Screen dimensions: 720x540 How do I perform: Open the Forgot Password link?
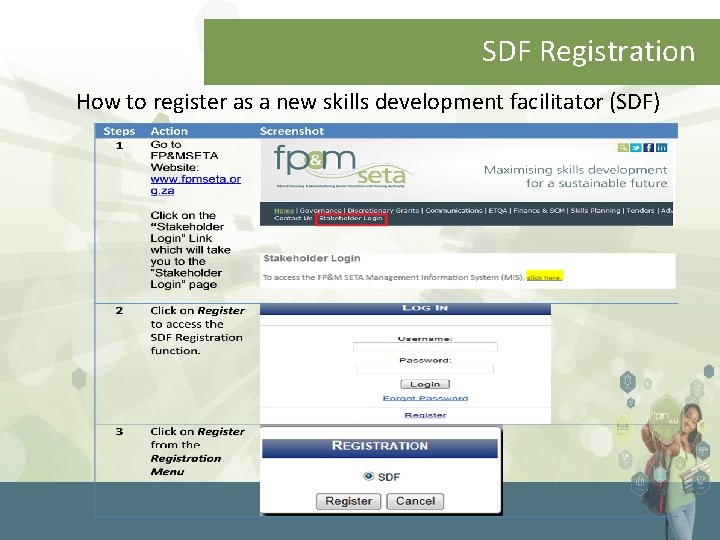(425, 398)
